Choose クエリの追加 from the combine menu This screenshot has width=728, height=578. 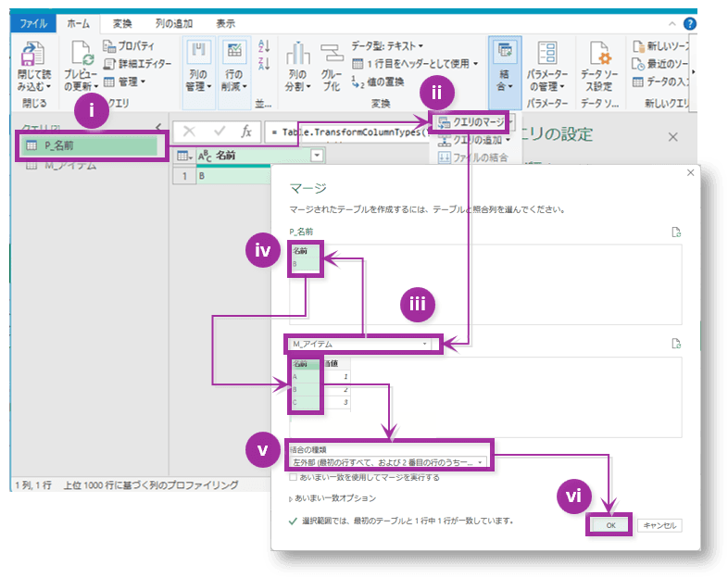click(474, 140)
